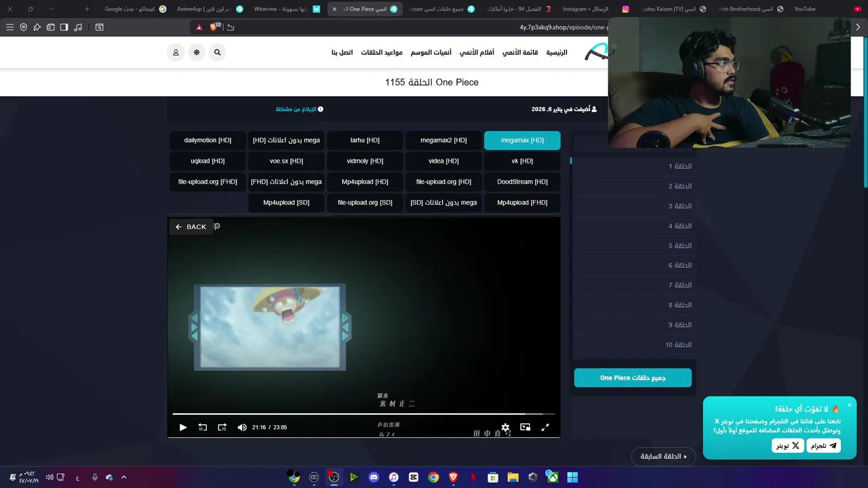This screenshot has width=868, height=488.
Task: Select voe.sx [HD] server
Action: tap(286, 161)
